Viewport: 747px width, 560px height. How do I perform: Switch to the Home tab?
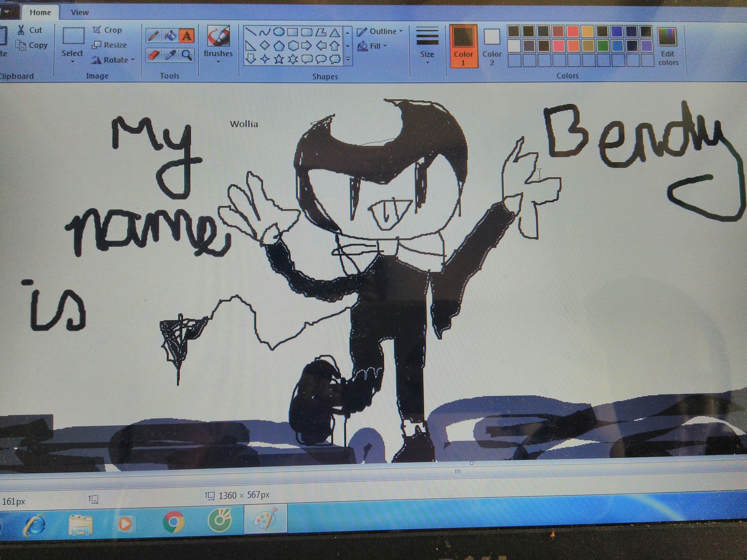[40, 12]
